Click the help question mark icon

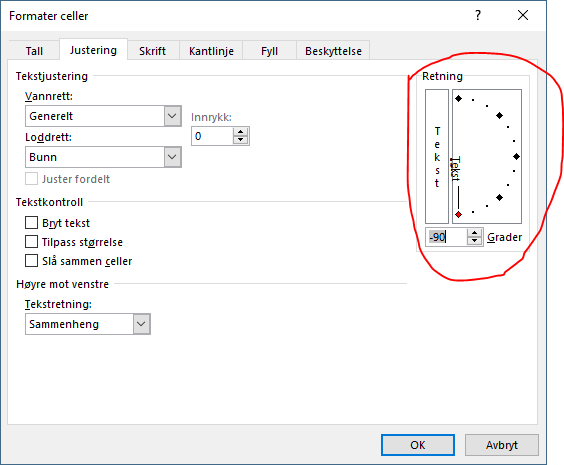click(x=478, y=15)
